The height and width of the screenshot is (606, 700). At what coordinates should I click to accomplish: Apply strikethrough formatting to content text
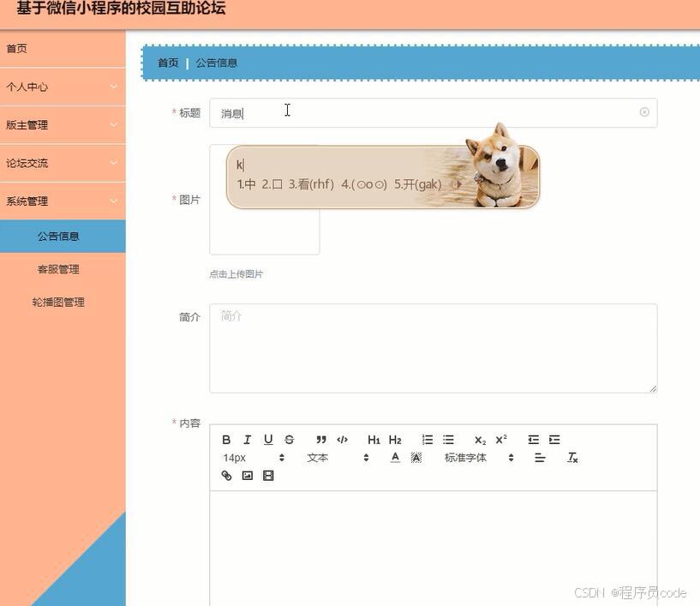pos(289,439)
